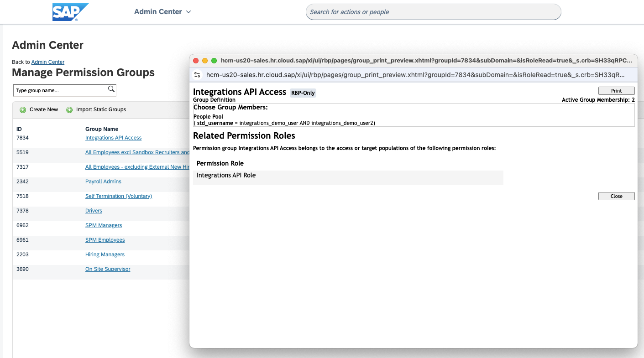Click the Print button in the preview popup
This screenshot has width=644, height=358.
616,91
